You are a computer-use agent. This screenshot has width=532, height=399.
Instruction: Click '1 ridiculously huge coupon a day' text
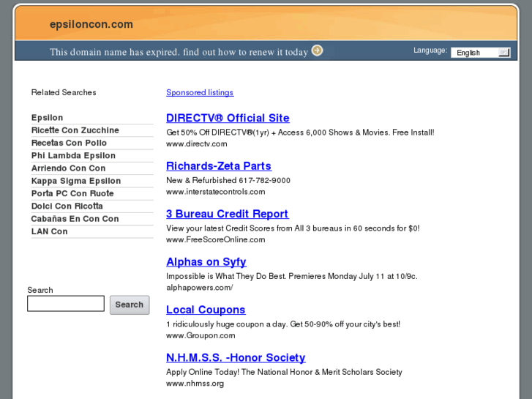283,324
